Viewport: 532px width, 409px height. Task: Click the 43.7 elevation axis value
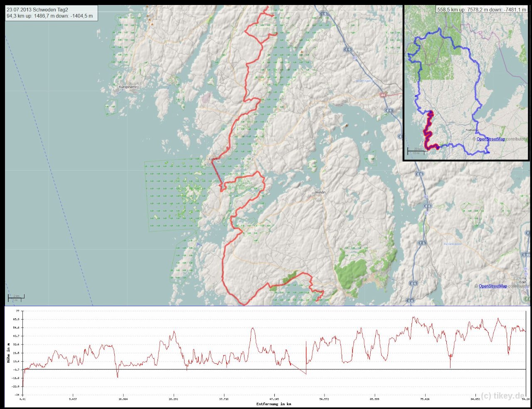click(x=17, y=336)
